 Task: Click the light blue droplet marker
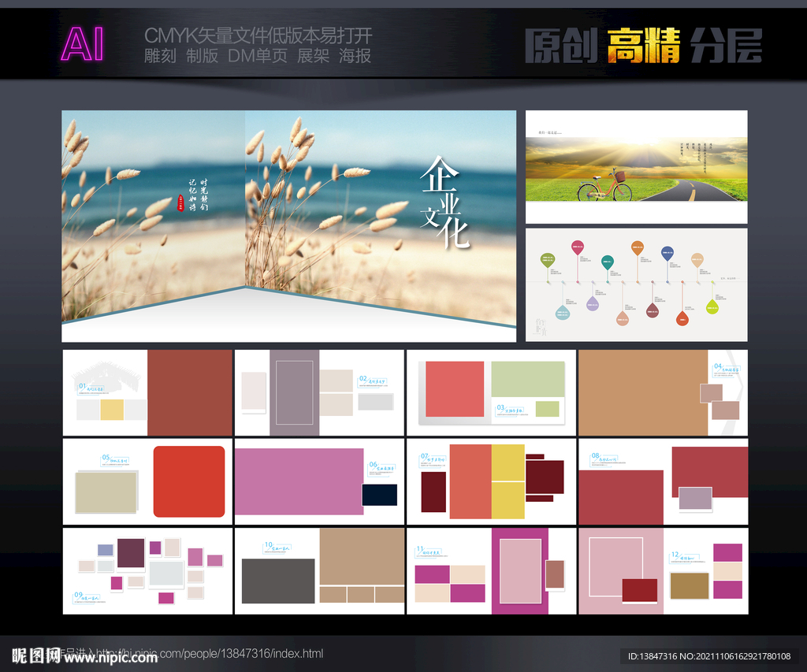(x=562, y=312)
